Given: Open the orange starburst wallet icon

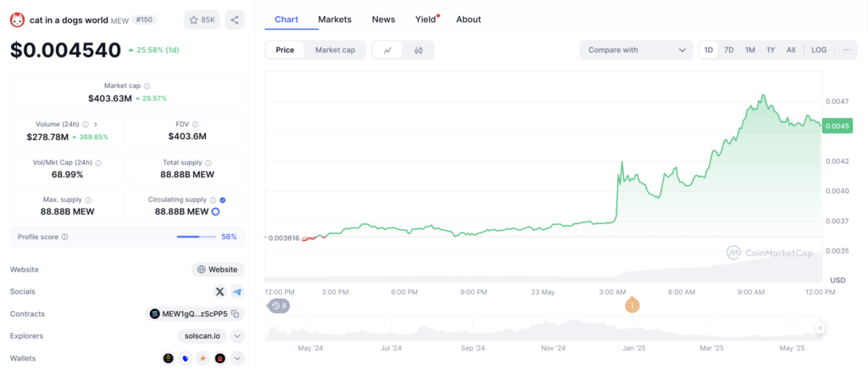Looking at the screenshot, I should pos(203,359).
